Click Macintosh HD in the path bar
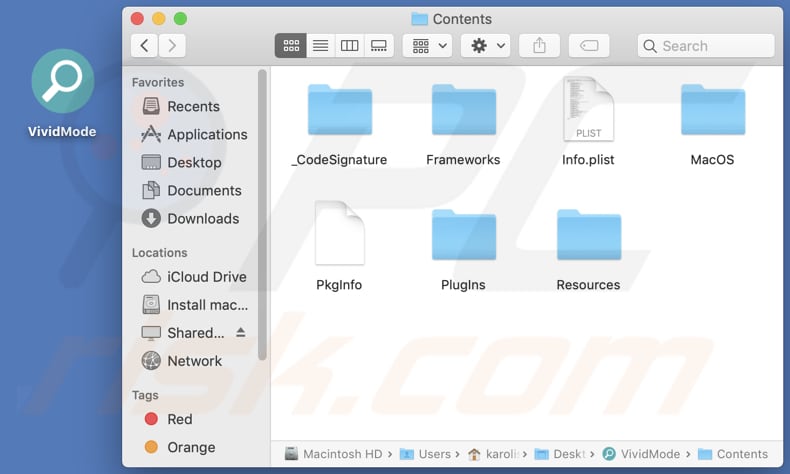 (334, 454)
